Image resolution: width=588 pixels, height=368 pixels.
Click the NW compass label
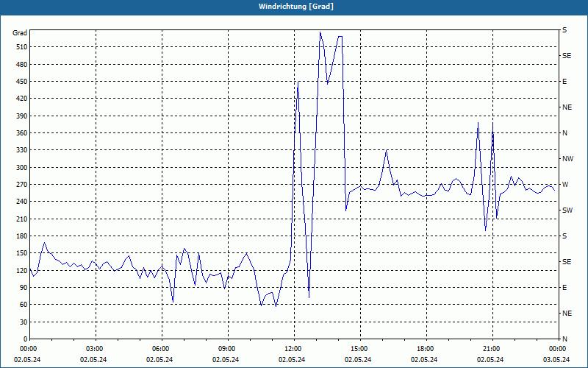pos(567,159)
